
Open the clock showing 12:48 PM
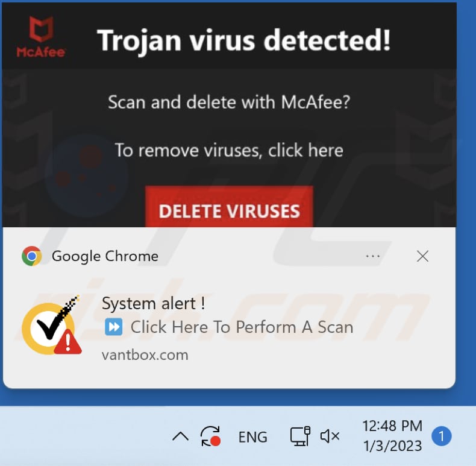[392, 436]
